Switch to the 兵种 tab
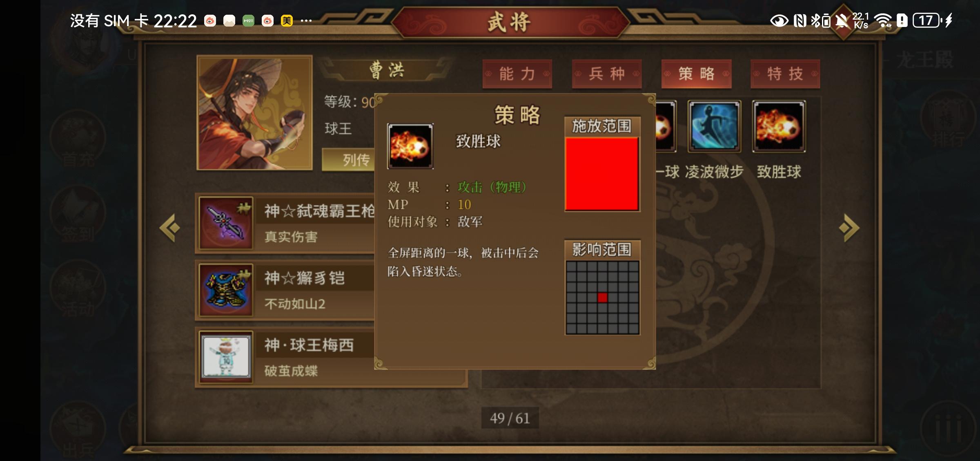980x461 pixels. pos(607,74)
